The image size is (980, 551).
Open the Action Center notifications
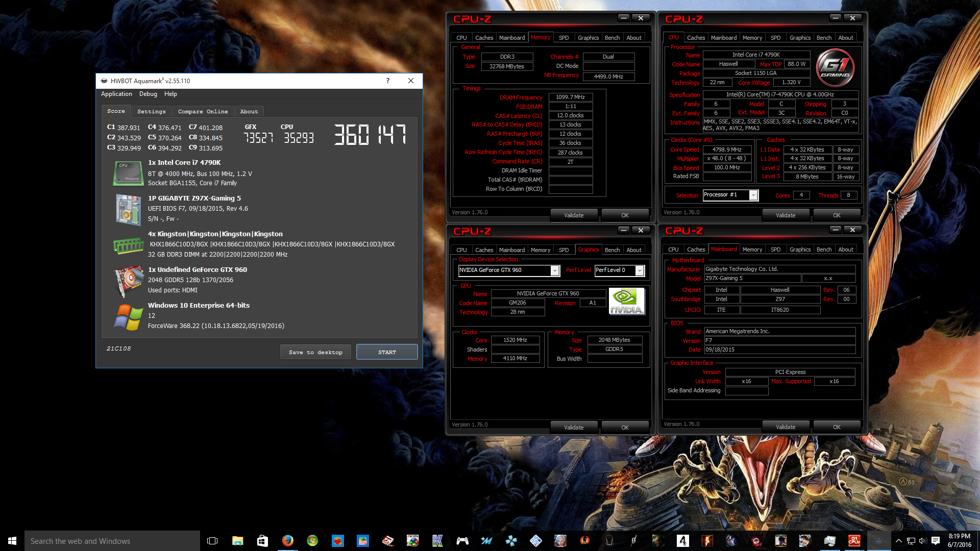(x=936, y=541)
